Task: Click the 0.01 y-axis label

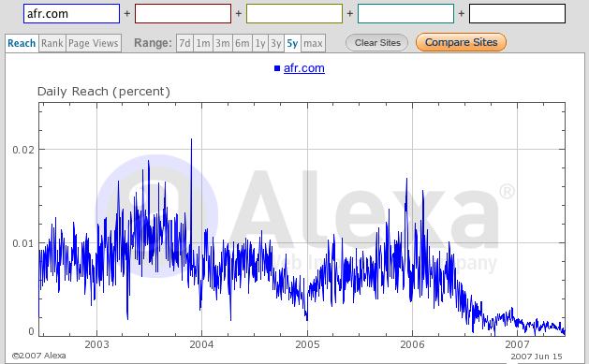Action: [23, 243]
